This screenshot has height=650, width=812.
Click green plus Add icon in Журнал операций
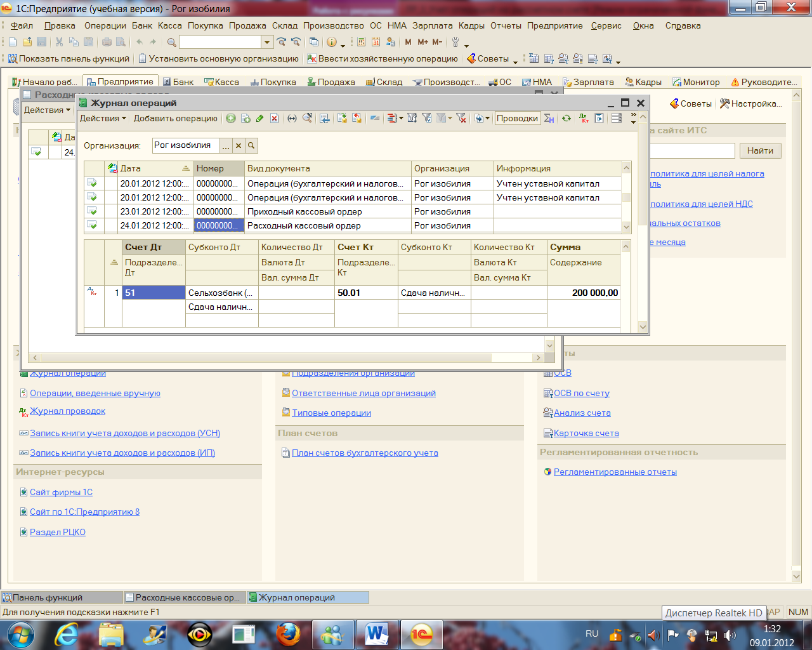(230, 118)
